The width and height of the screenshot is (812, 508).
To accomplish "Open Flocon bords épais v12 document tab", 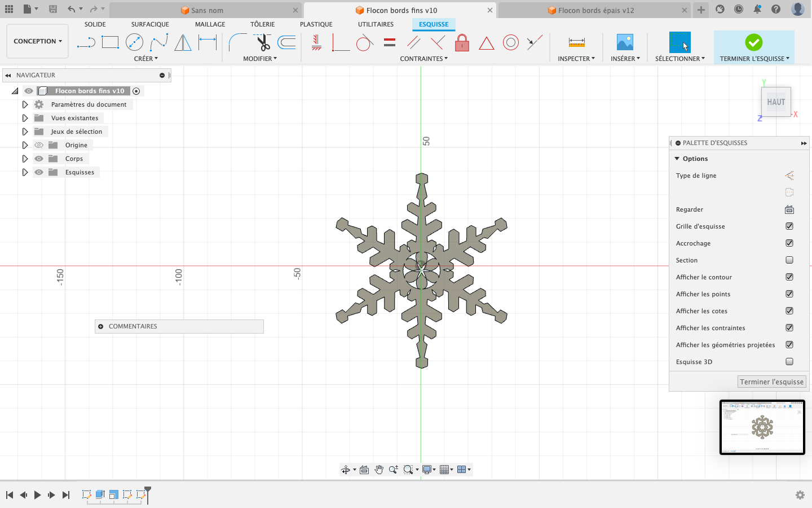I will [594, 10].
